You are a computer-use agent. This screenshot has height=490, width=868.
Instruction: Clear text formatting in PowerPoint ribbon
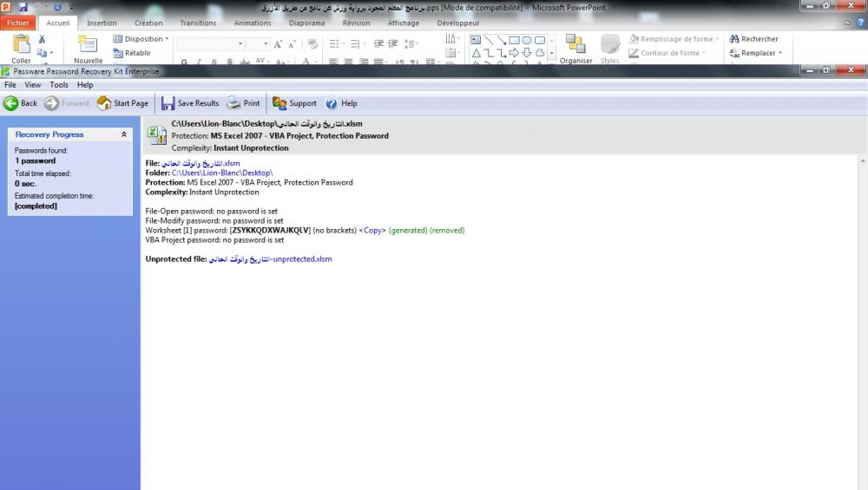pos(312,43)
